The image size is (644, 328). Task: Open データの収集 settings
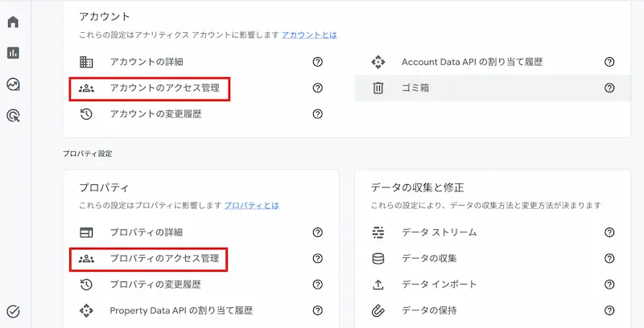point(429,259)
